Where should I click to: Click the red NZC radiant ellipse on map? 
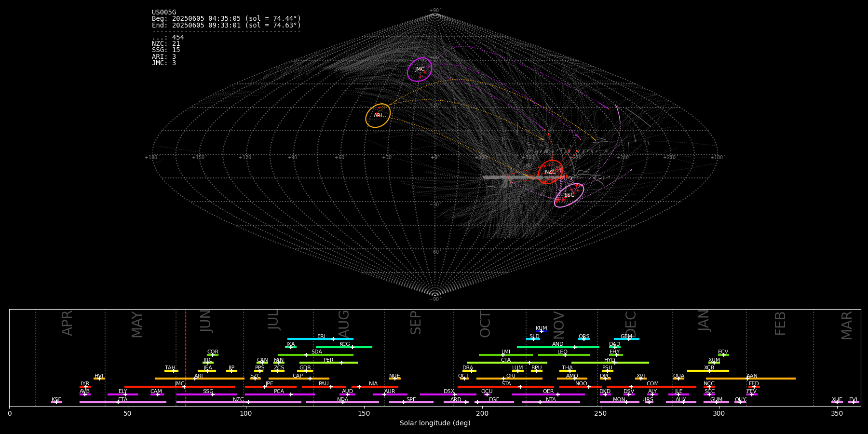550,172
